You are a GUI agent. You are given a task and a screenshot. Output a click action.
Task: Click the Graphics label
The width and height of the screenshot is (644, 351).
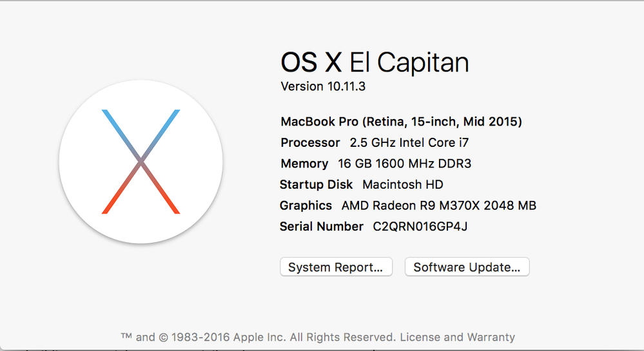point(306,206)
